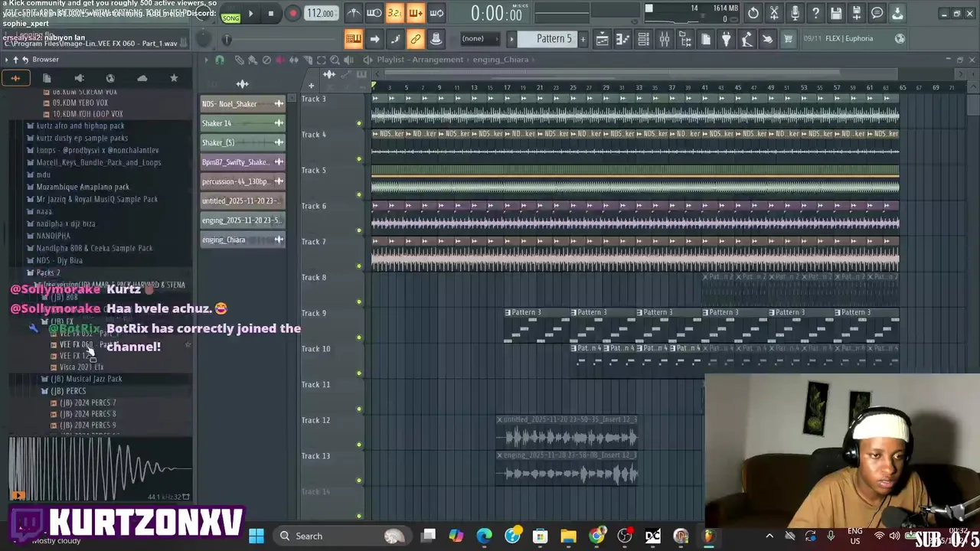Open the Browser speaker tab
Screen dimensions: 980x551
point(79,78)
